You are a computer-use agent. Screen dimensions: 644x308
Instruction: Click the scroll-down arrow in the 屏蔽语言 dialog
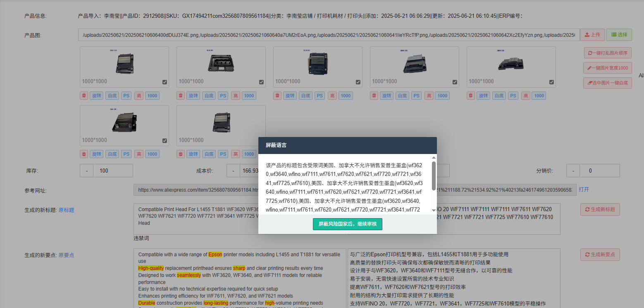pyautogui.click(x=434, y=211)
